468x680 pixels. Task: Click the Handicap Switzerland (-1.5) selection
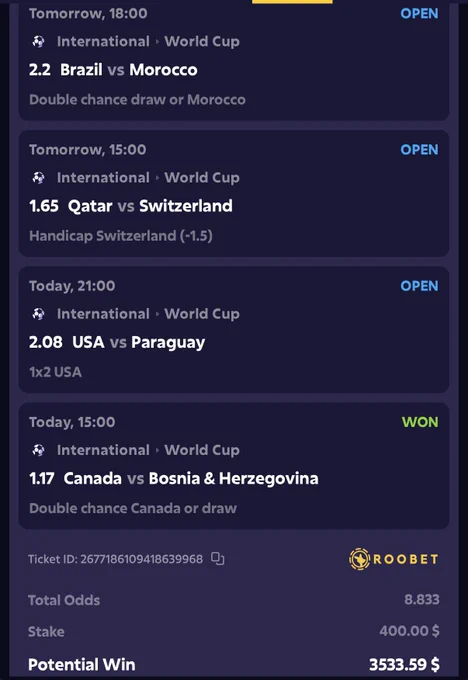pos(121,236)
